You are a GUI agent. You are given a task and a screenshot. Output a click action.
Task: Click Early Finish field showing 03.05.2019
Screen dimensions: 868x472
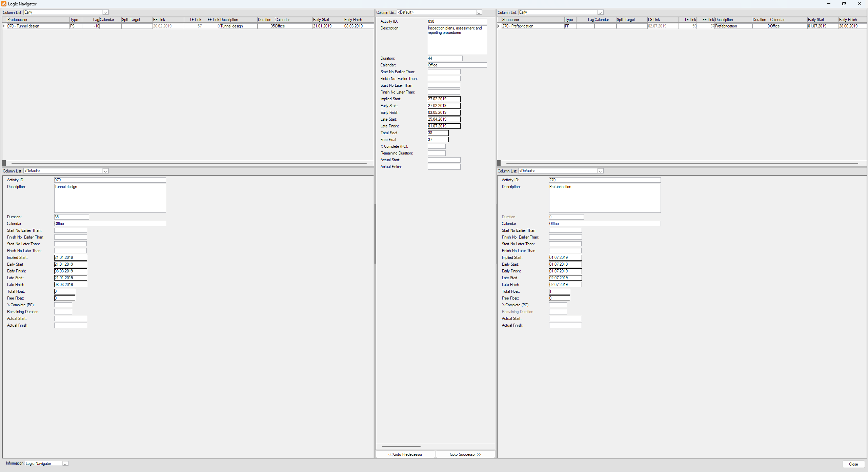click(444, 112)
